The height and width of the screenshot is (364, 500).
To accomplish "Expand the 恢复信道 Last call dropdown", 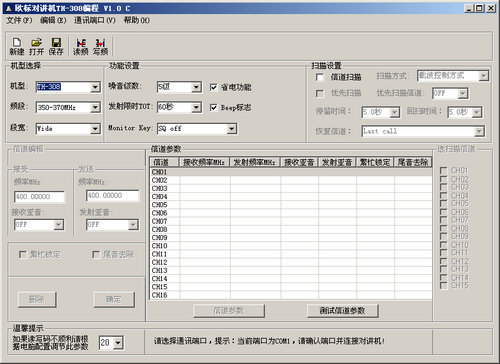I will 479,132.
